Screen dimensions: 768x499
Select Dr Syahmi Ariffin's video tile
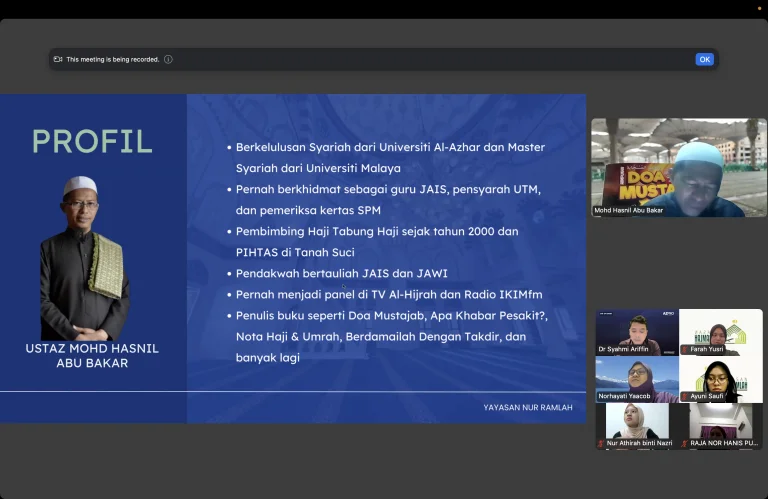[x=637, y=330]
